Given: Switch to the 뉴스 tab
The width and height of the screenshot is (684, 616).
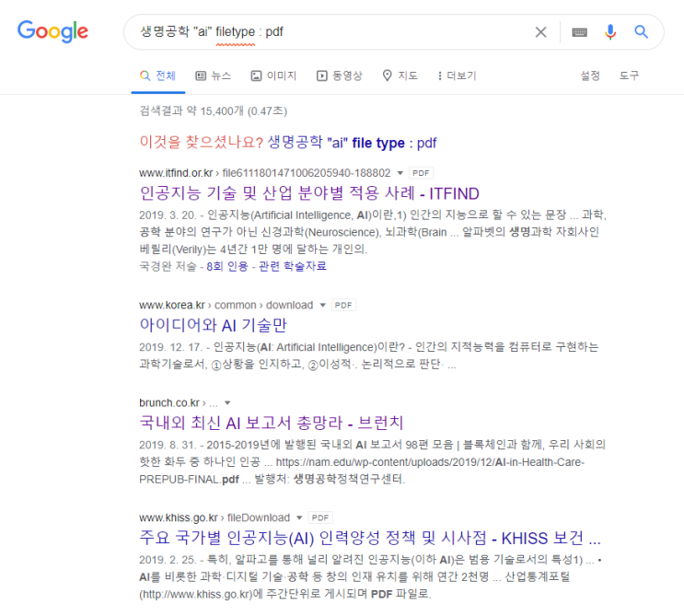Looking at the screenshot, I should [214, 76].
